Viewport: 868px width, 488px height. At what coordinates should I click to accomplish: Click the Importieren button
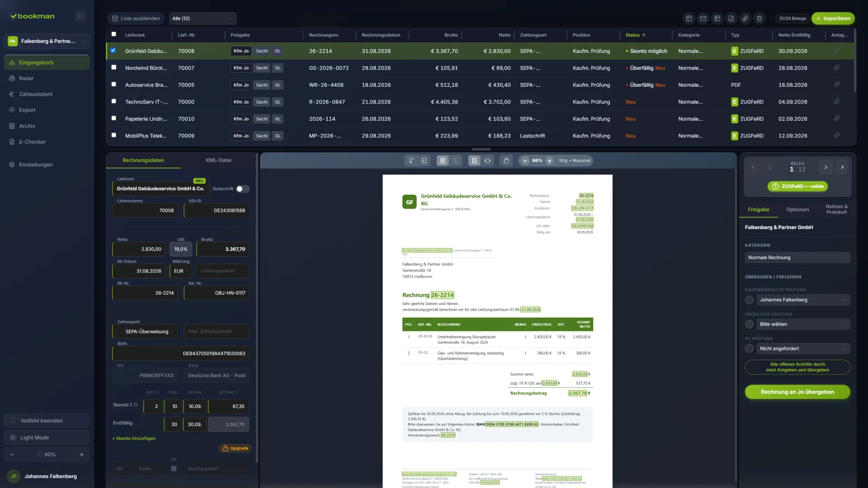point(833,19)
